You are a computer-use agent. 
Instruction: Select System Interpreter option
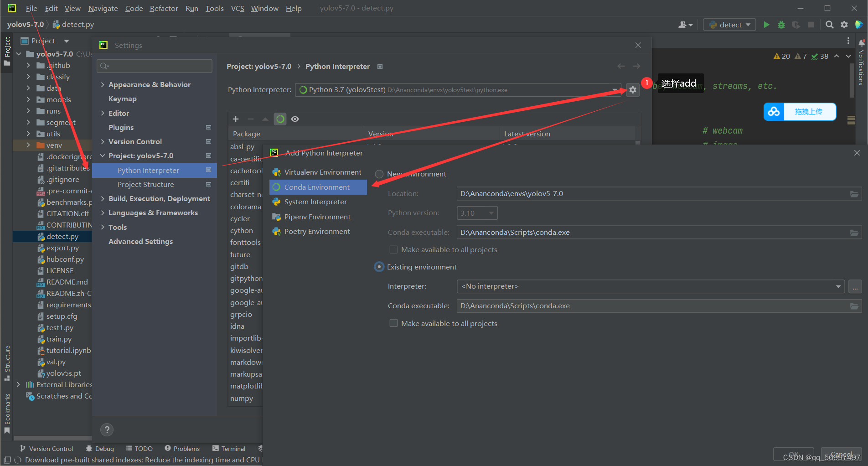point(318,202)
